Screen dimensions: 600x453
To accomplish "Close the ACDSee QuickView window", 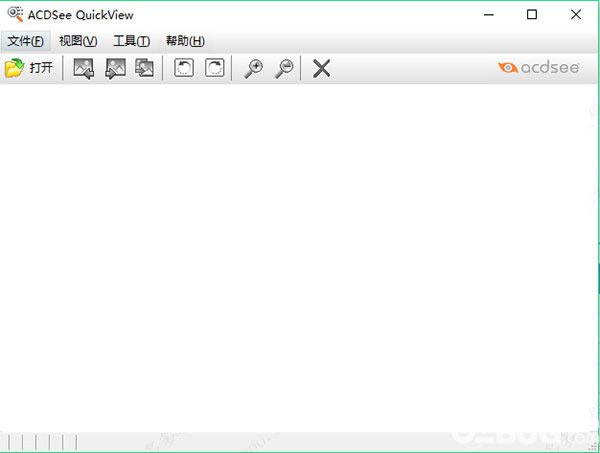I will click(576, 15).
